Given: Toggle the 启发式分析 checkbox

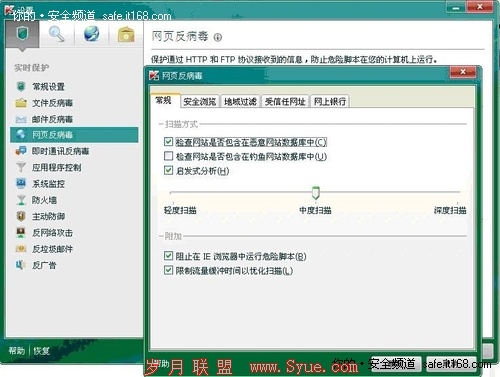Looking at the screenshot, I should coord(168,171).
